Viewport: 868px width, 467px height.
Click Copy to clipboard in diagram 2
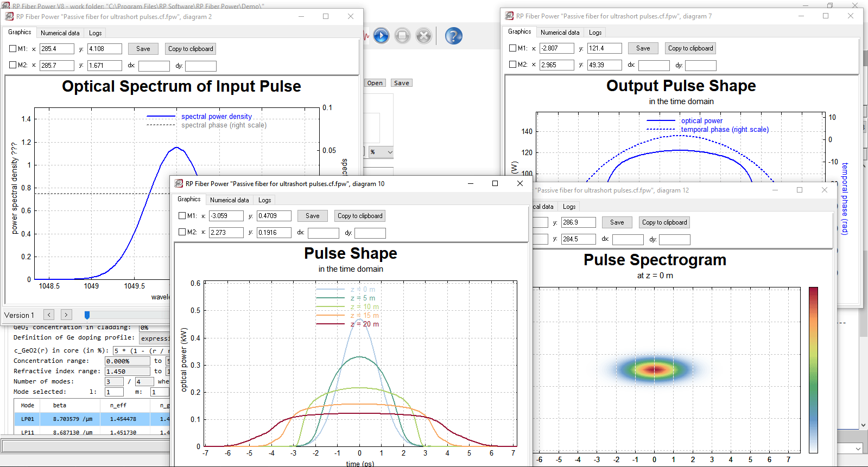click(x=190, y=49)
